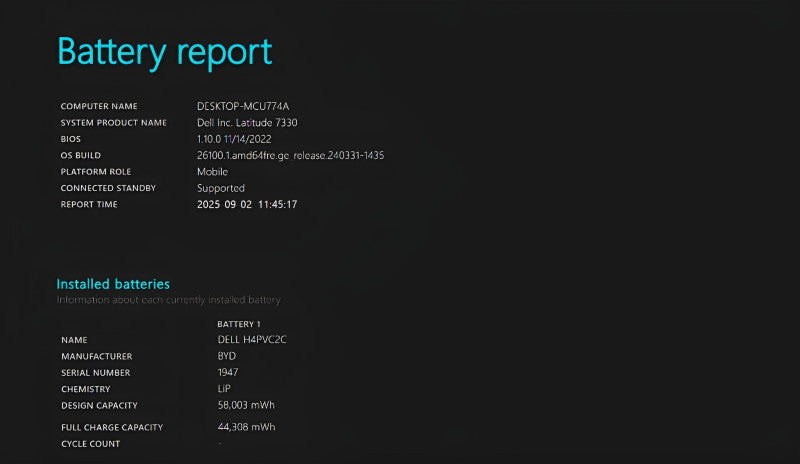Click the 'FULL CHARGE CAPACITY' row label

click(x=112, y=427)
